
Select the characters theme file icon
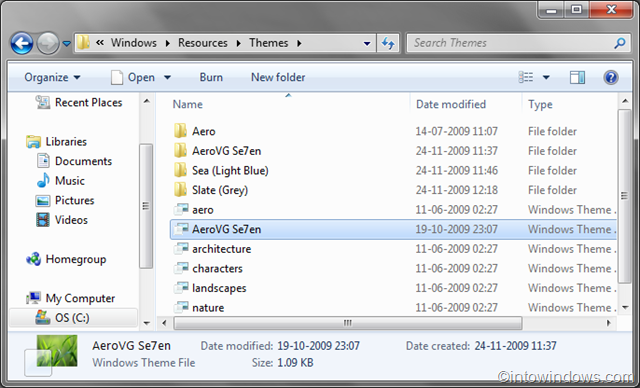tap(181, 268)
